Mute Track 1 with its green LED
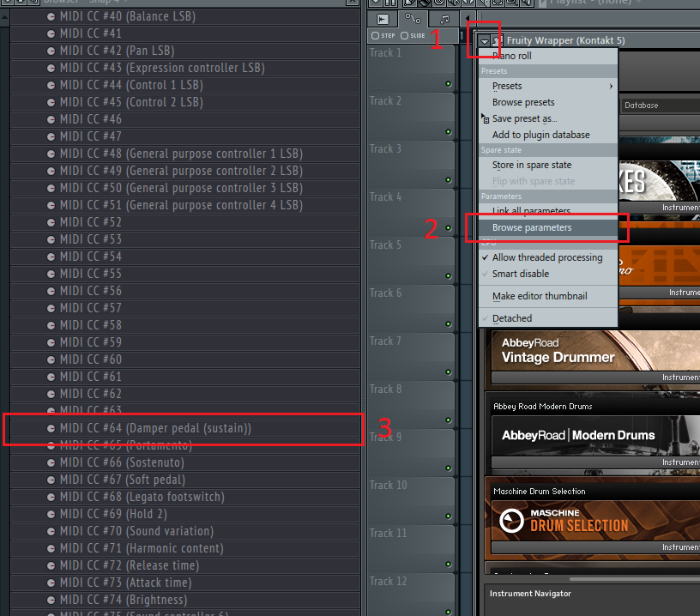The height and width of the screenshot is (616, 700). [448, 84]
